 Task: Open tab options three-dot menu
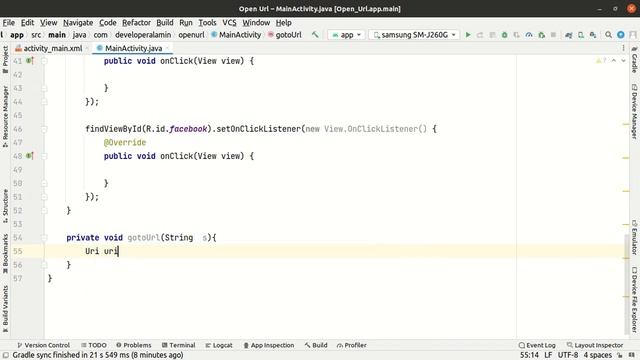[x=623, y=48]
